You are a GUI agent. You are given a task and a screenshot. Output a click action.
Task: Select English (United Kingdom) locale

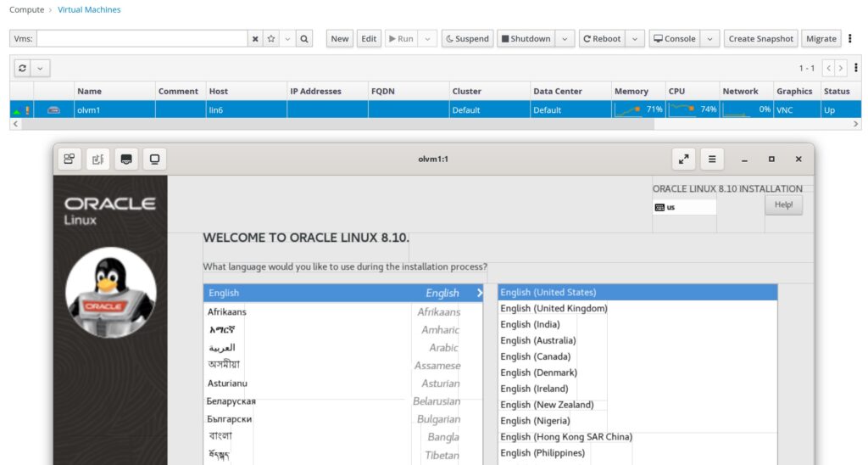coord(637,308)
